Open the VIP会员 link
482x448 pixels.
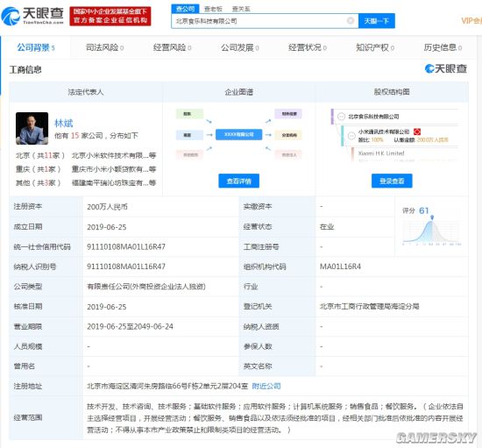[471, 20]
